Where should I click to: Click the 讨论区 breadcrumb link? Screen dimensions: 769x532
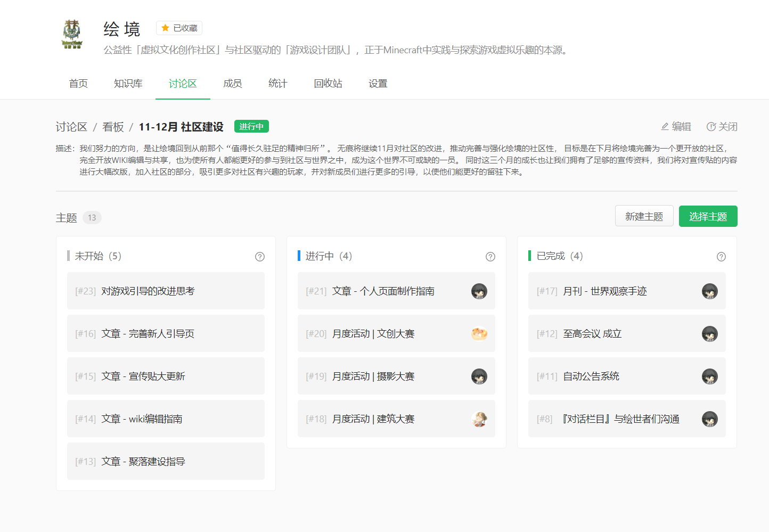(71, 127)
